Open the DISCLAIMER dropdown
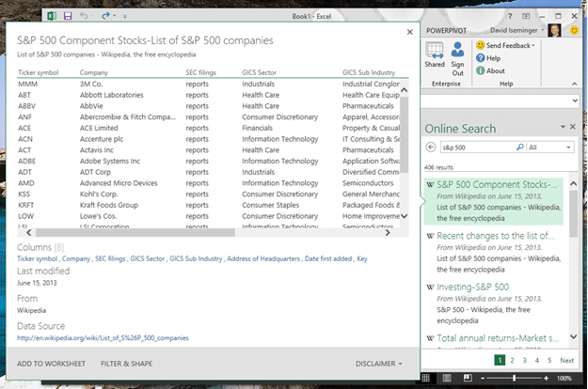This screenshot has height=389, width=588. click(x=379, y=364)
